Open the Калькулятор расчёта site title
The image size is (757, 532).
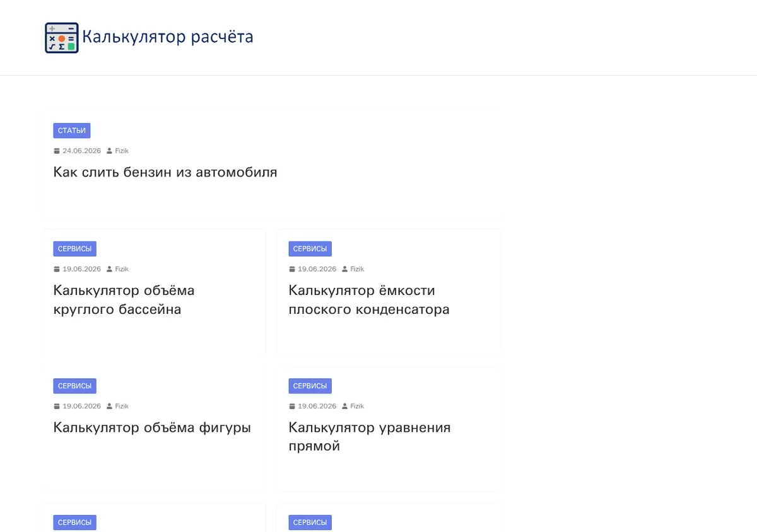click(x=168, y=37)
